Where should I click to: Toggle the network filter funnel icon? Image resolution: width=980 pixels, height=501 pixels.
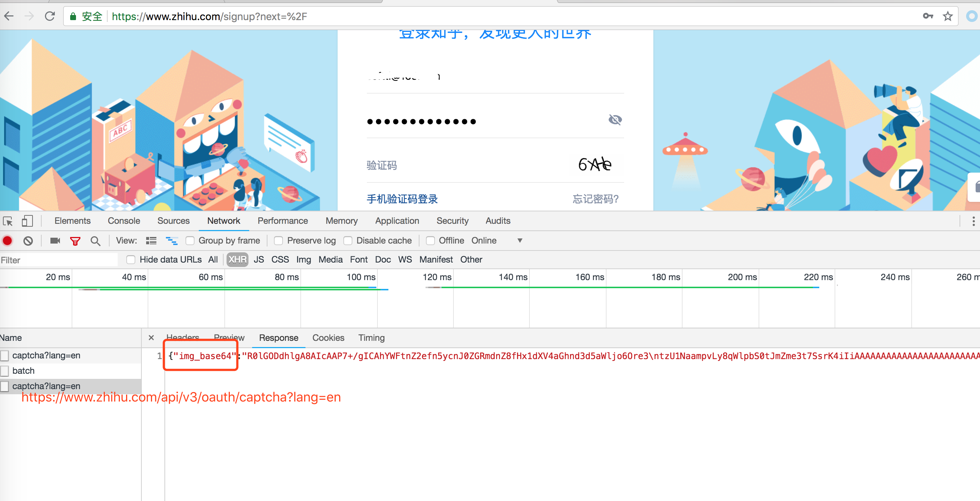(x=75, y=241)
